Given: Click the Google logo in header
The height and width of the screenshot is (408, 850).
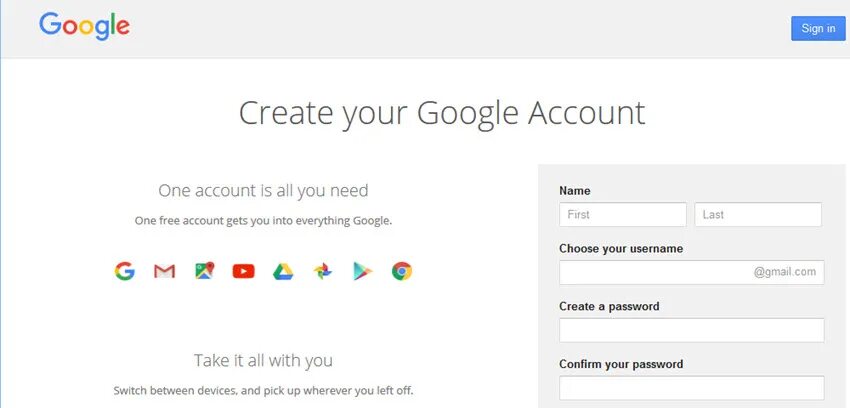Looking at the screenshot, I should pyautogui.click(x=84, y=27).
